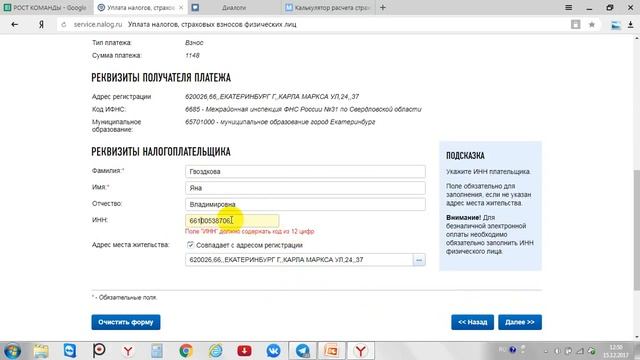Open the first Yandex icon in the taskbar
The width and height of the screenshot is (640, 360).
coord(128,351)
